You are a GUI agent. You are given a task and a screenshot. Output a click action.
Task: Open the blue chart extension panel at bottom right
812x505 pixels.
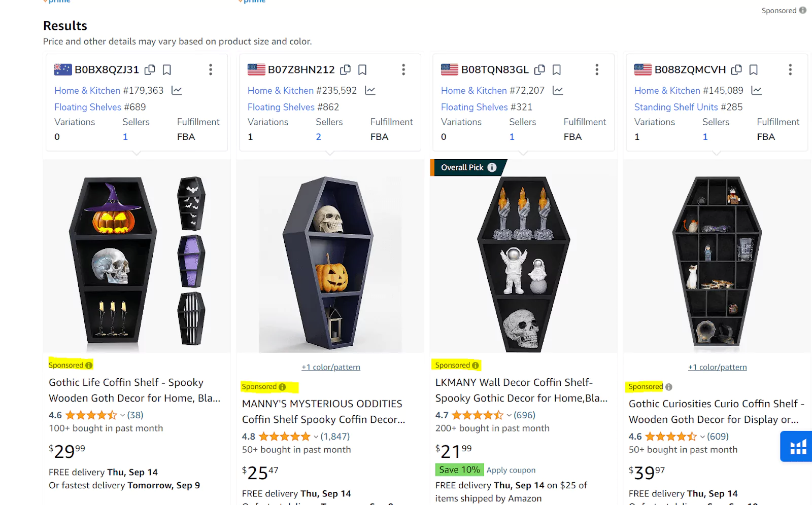[x=796, y=447]
